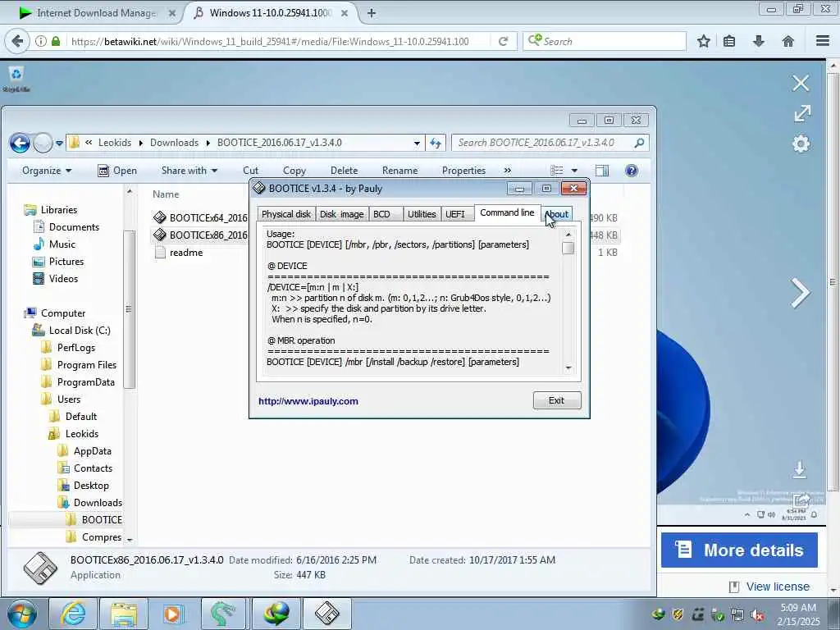Open the browser hamburger menu
This screenshot has width=840, height=630.
point(823,41)
